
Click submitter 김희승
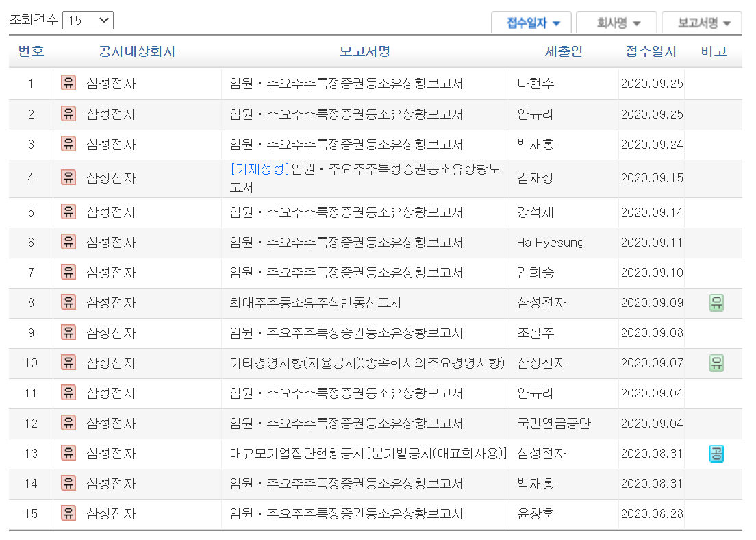click(x=535, y=273)
